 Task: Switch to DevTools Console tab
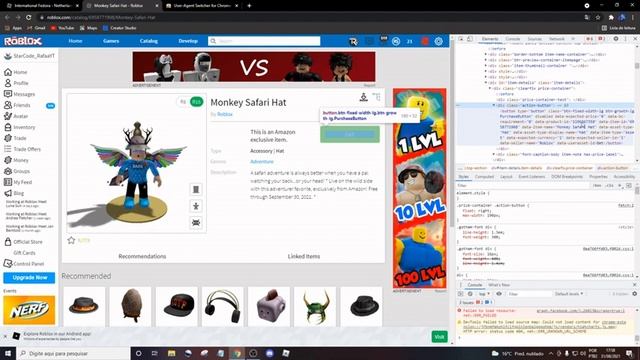coord(513,39)
